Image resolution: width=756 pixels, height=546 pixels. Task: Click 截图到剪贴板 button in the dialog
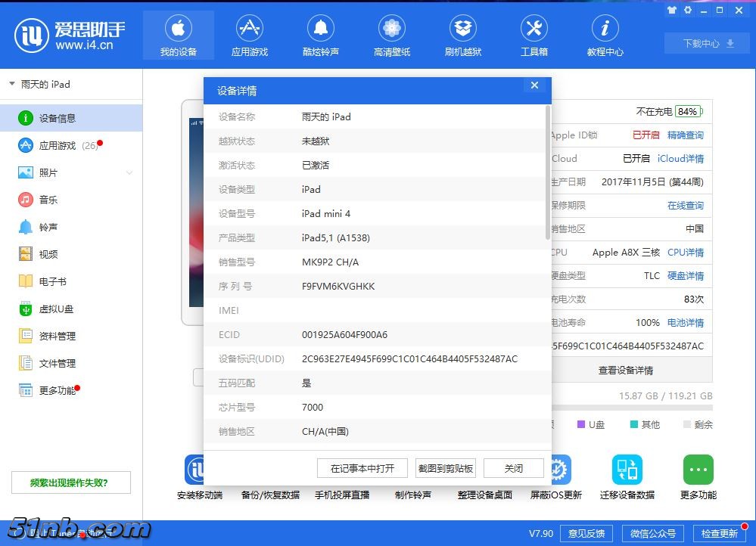(x=446, y=468)
